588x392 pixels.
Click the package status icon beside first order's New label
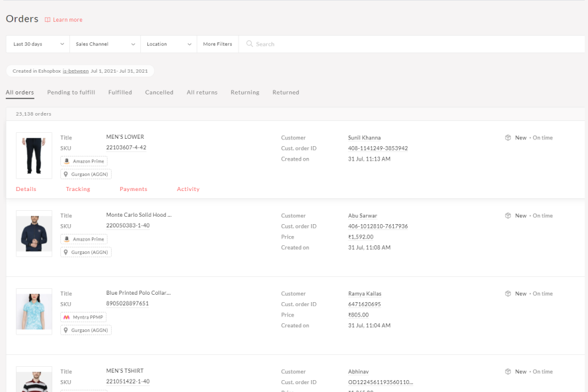click(x=507, y=137)
